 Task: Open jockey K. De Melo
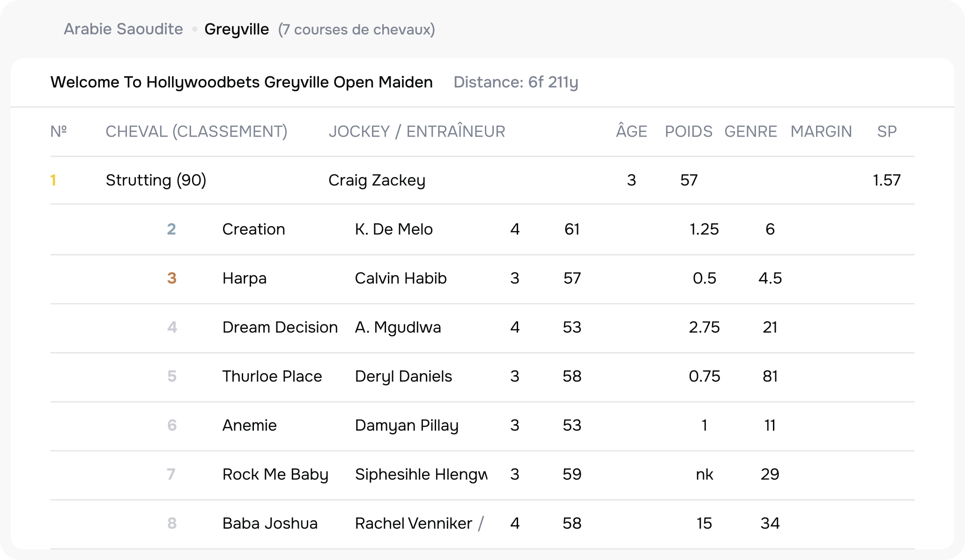tap(393, 229)
